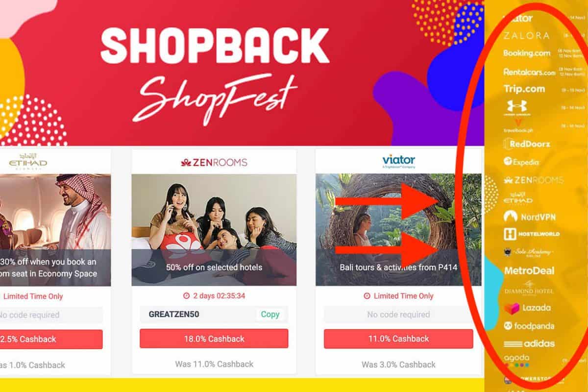
Task: Open the Booking.com entry in the sidebar
Action: (527, 53)
